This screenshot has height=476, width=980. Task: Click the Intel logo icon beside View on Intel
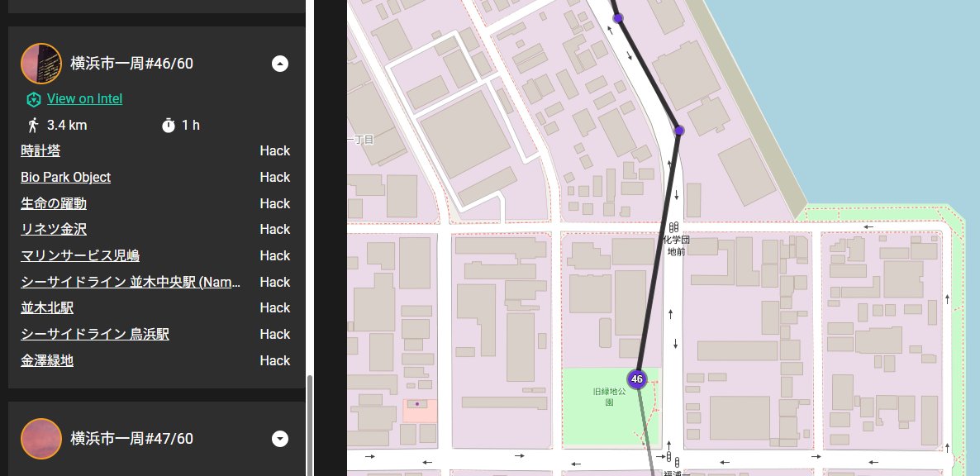pos(33,99)
